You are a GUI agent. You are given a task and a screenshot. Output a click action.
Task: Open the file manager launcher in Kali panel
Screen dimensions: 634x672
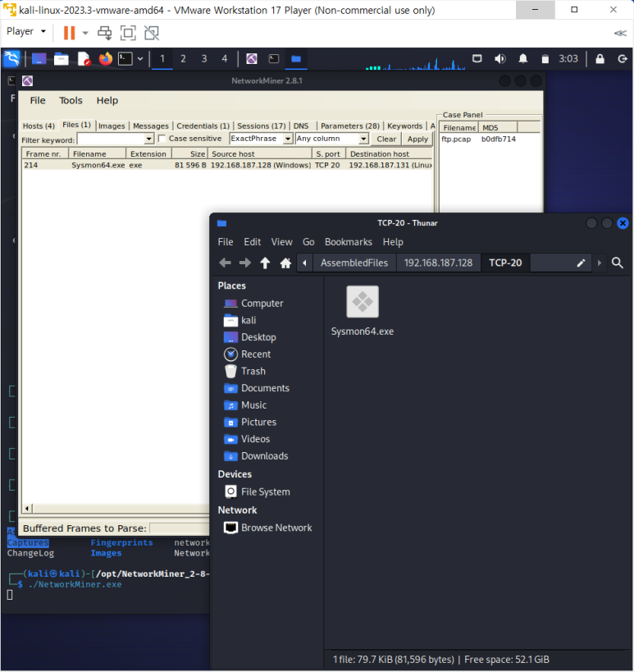[x=61, y=59]
